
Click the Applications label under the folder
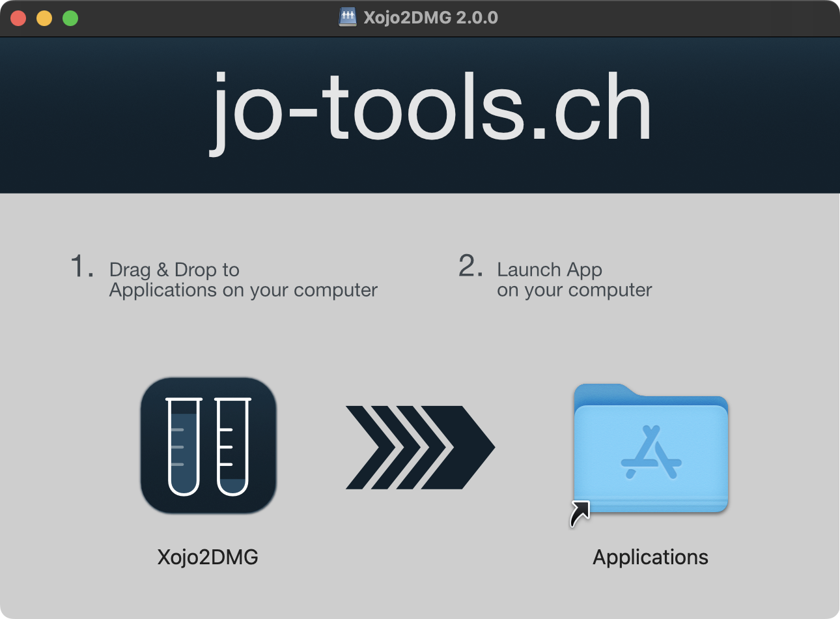[651, 558]
